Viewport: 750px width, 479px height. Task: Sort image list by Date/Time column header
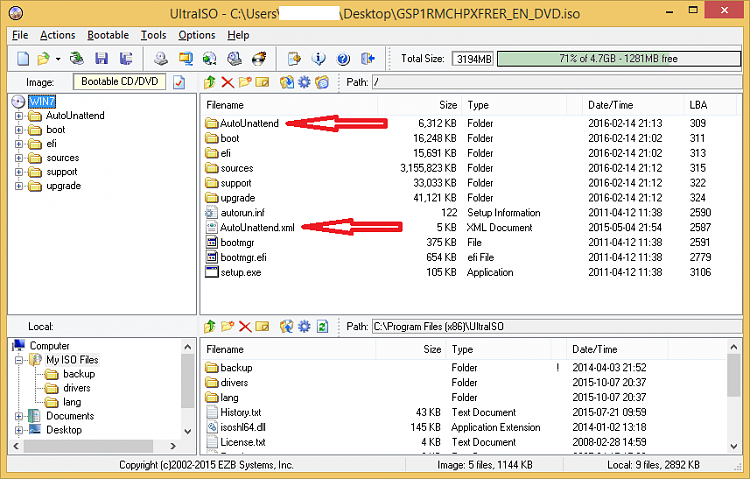click(633, 105)
